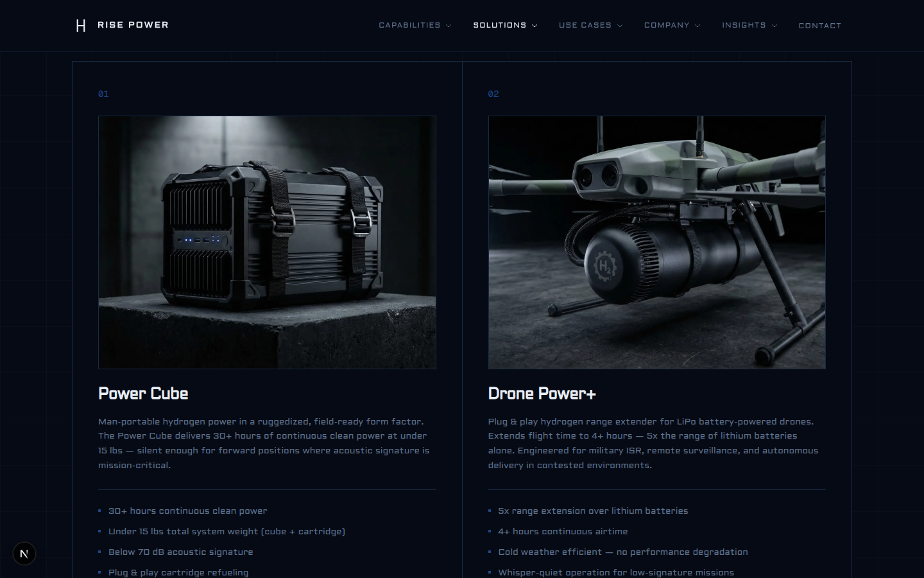The width and height of the screenshot is (924, 578).
Task: Click the Contact menu item
Action: click(x=820, y=26)
